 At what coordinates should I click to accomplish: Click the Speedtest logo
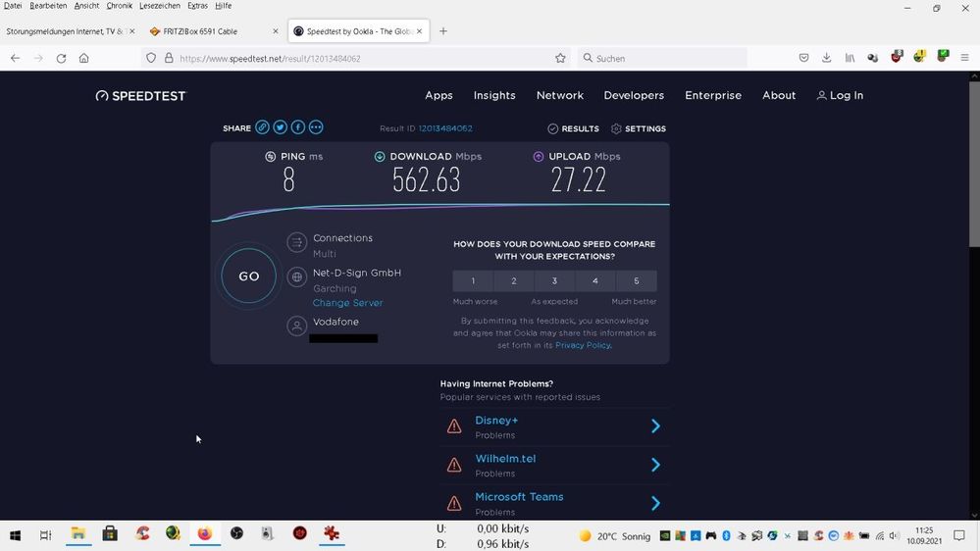(140, 95)
